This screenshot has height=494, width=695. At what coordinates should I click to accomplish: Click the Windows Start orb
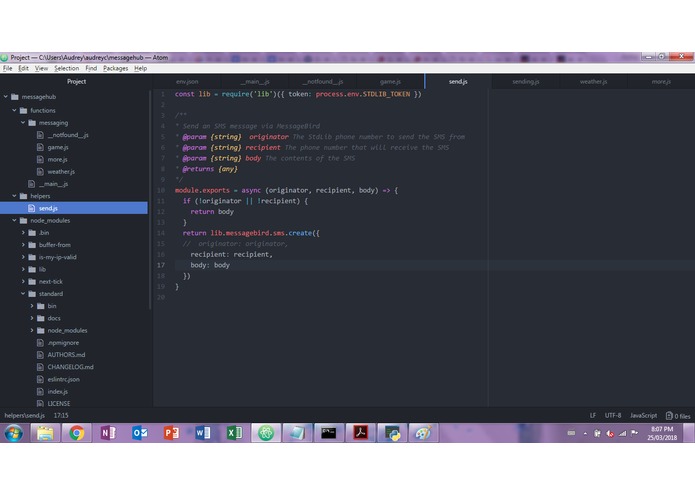(14, 433)
